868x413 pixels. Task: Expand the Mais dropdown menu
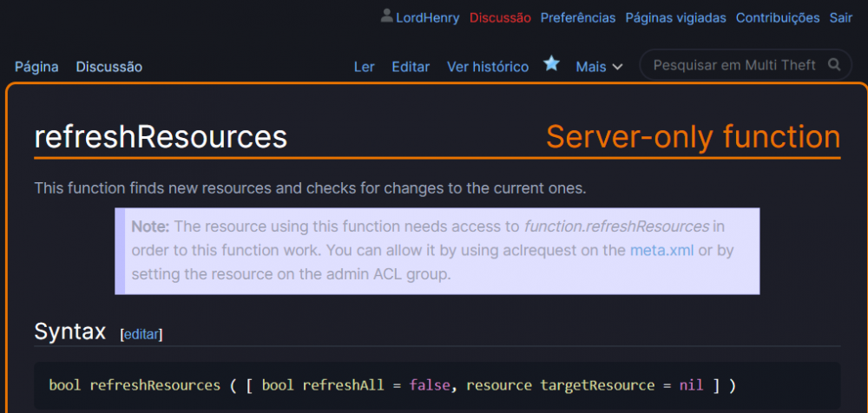(x=599, y=67)
